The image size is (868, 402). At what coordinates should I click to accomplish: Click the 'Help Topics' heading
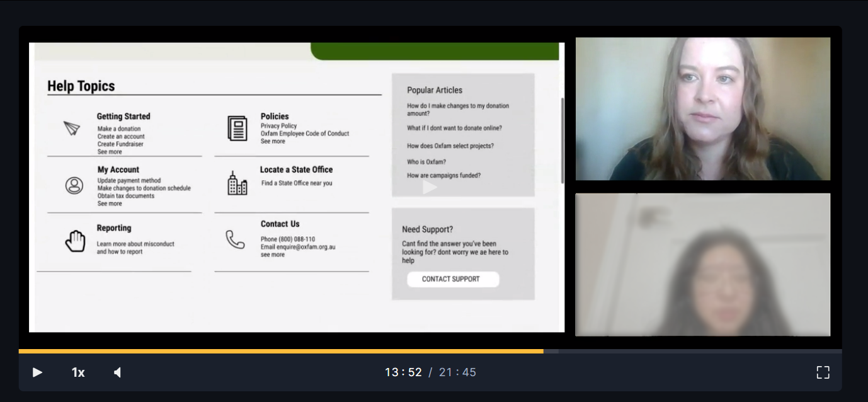point(81,86)
